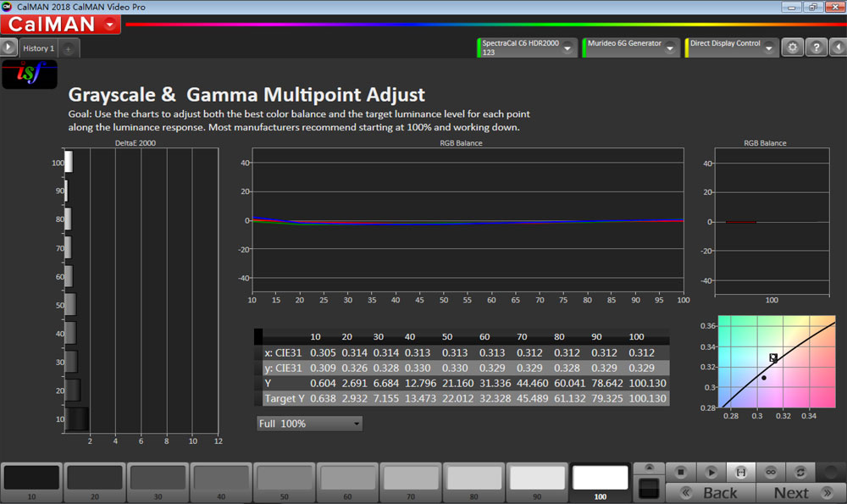Click the Target Y row label
The width and height of the screenshot is (847, 504).
285,399
